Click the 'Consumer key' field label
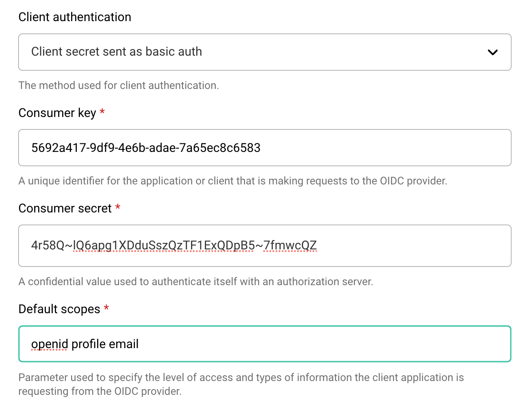The width and height of the screenshot is (529, 420). point(57,113)
